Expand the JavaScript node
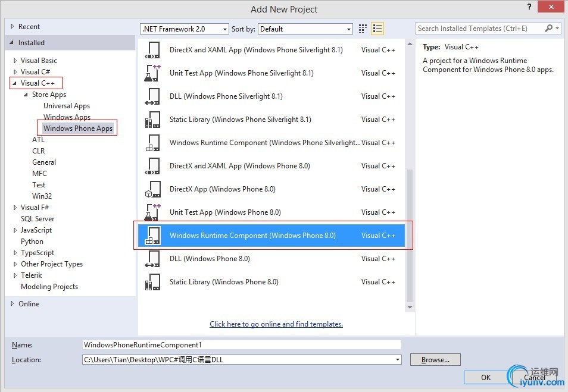This screenshot has height=392, width=568. click(15, 230)
